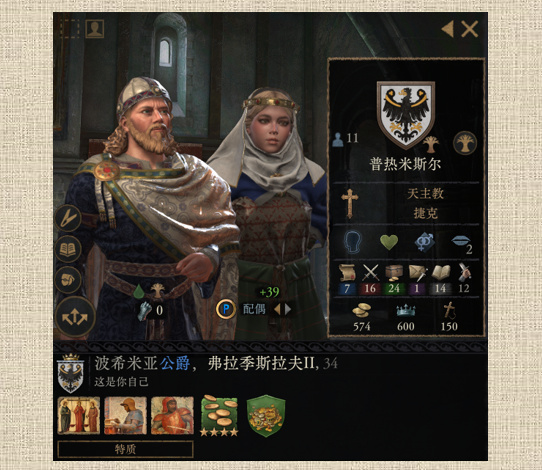
Task: Click the mask intrigue icon on left sidebar
Action: (68, 279)
